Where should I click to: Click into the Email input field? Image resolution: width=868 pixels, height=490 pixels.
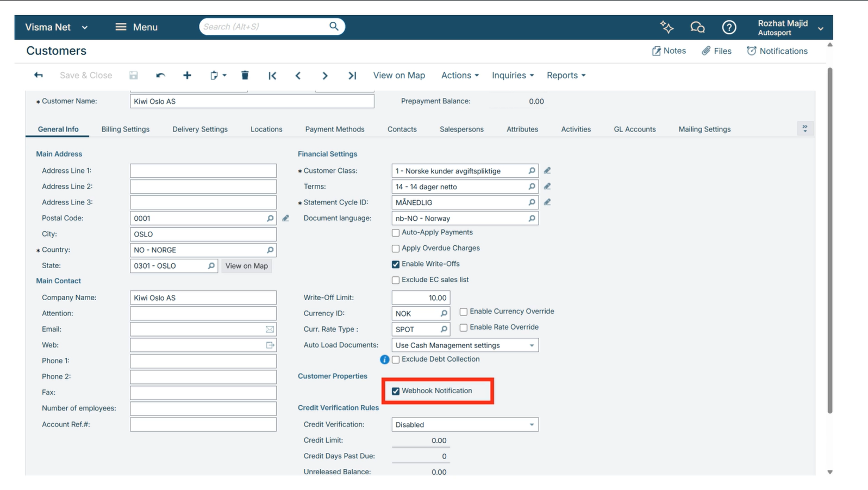click(x=197, y=330)
